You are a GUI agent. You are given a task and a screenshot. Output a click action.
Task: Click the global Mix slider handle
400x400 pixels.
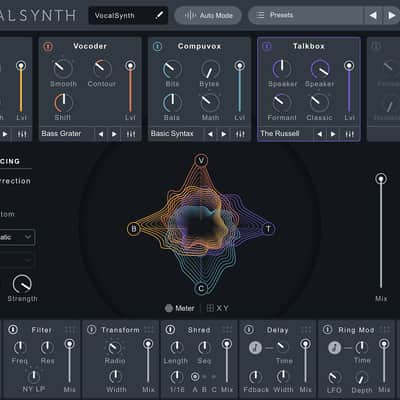(x=381, y=179)
